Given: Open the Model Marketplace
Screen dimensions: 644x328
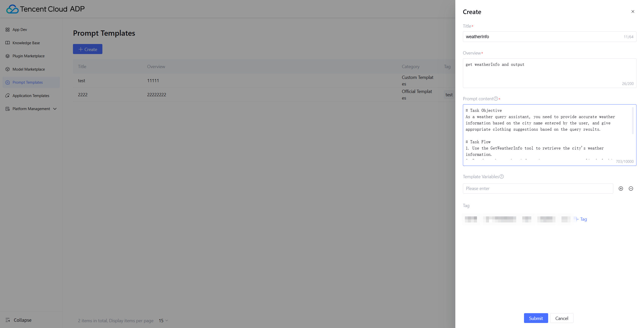Looking at the screenshot, I should (28, 69).
